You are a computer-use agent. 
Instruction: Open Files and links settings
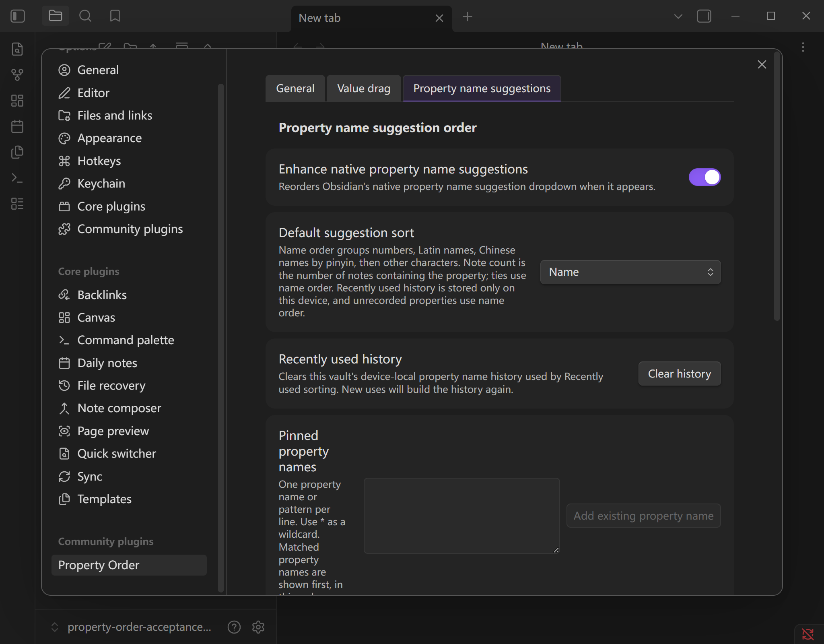[129, 116]
